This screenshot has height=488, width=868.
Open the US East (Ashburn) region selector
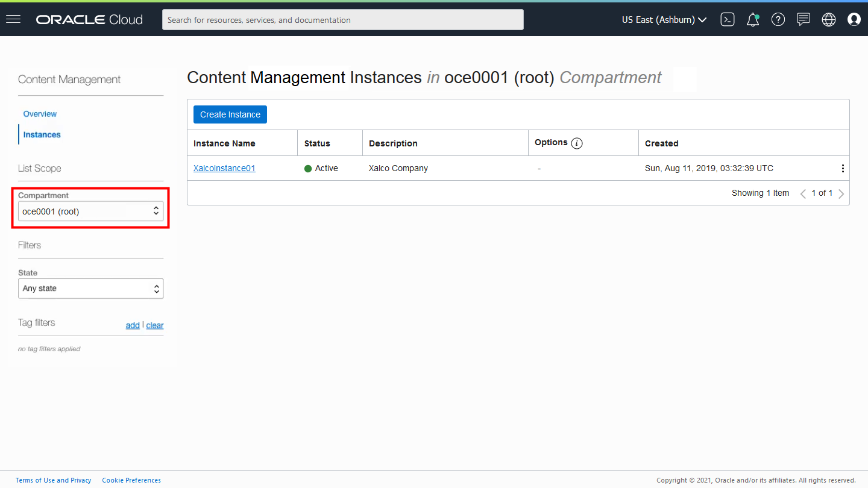664,20
